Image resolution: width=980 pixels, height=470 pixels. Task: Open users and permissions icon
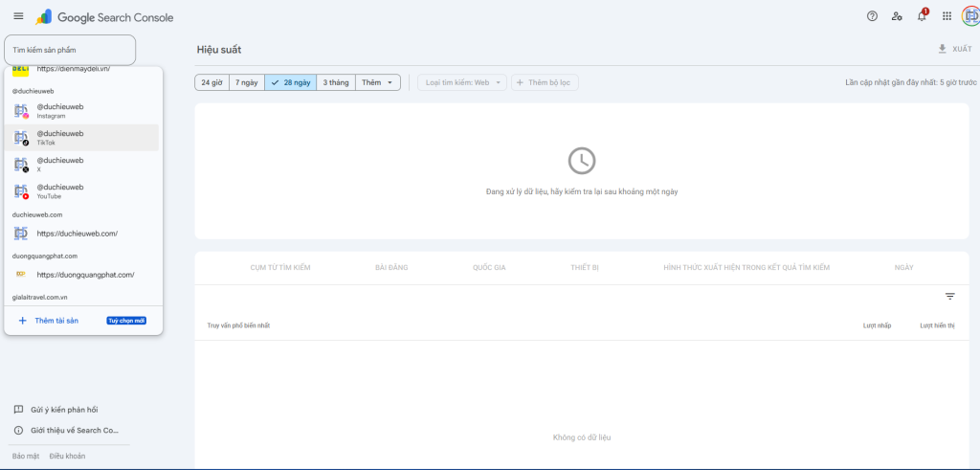pos(897,16)
